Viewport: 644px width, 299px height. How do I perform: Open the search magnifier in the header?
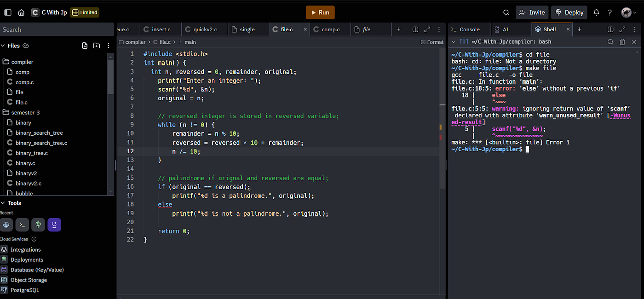pyautogui.click(x=506, y=12)
